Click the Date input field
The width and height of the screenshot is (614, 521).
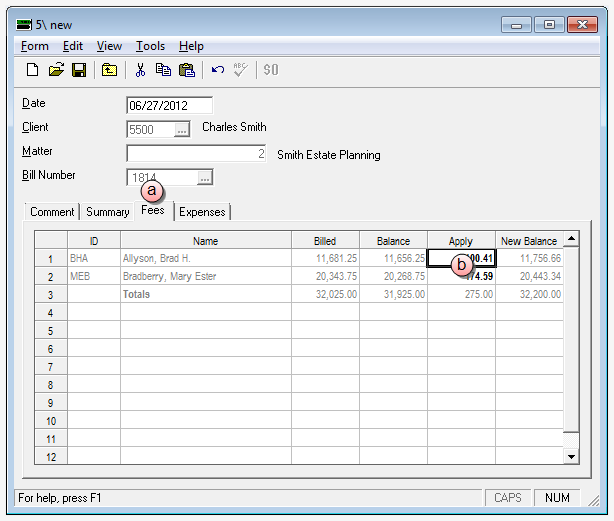[x=170, y=105]
